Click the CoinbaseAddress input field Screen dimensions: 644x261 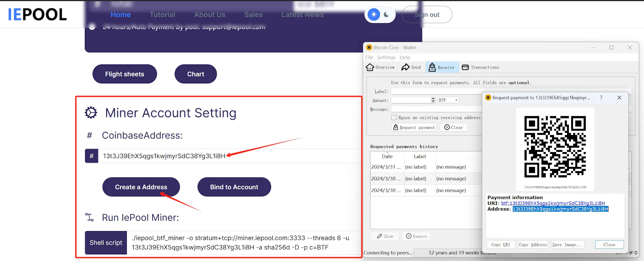229,156
